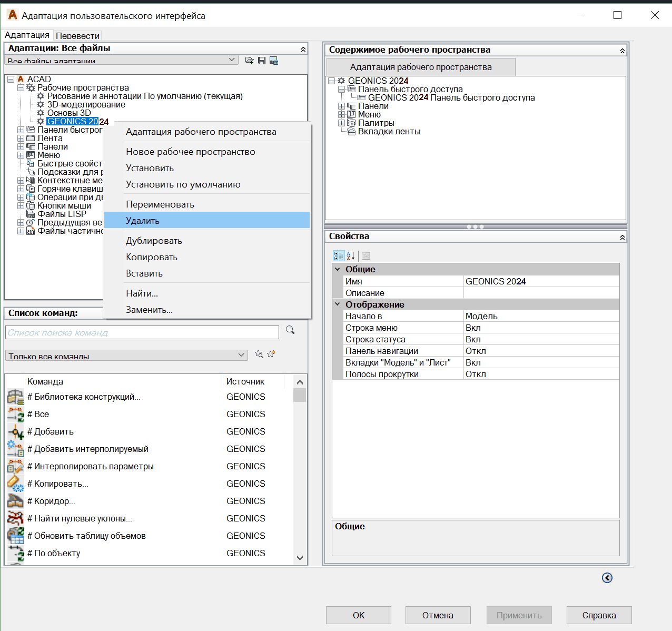This screenshot has width=672, height=631.
Task: Choose Дублировать from the context menu
Action: coord(154,241)
